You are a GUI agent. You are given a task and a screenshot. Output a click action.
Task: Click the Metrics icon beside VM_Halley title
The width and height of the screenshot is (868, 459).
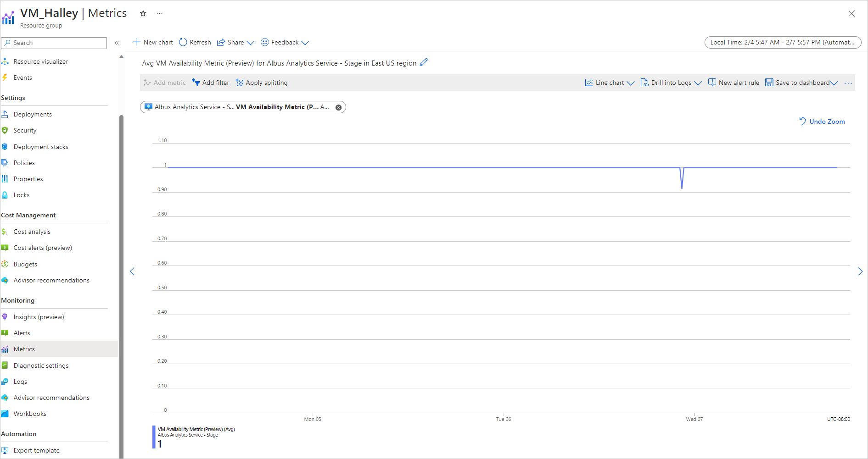pos(8,18)
